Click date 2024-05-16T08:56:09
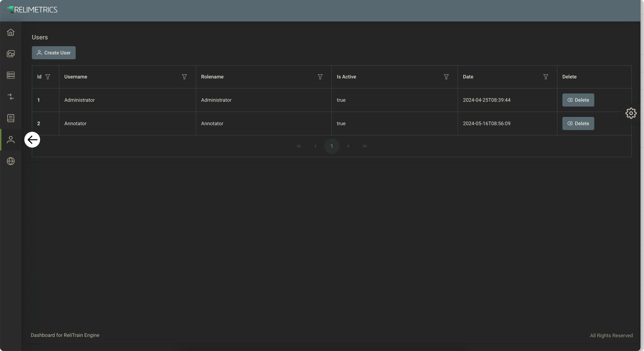Viewport: 644px width, 351px height. coord(487,124)
